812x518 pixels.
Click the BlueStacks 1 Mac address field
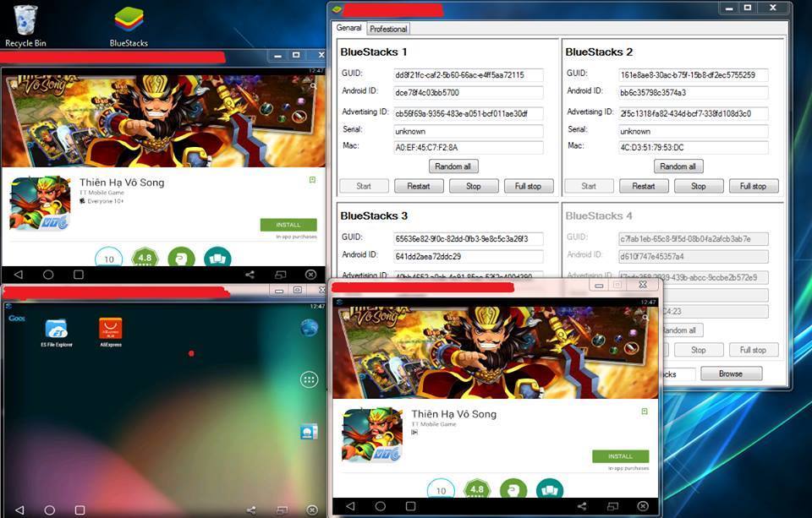(468, 148)
